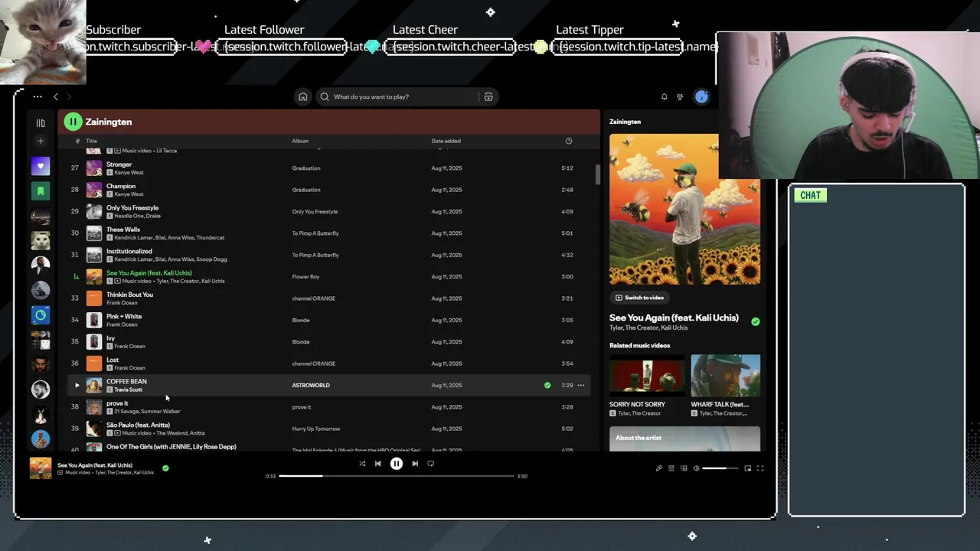Pause playback in bottom player bar

[397, 464]
